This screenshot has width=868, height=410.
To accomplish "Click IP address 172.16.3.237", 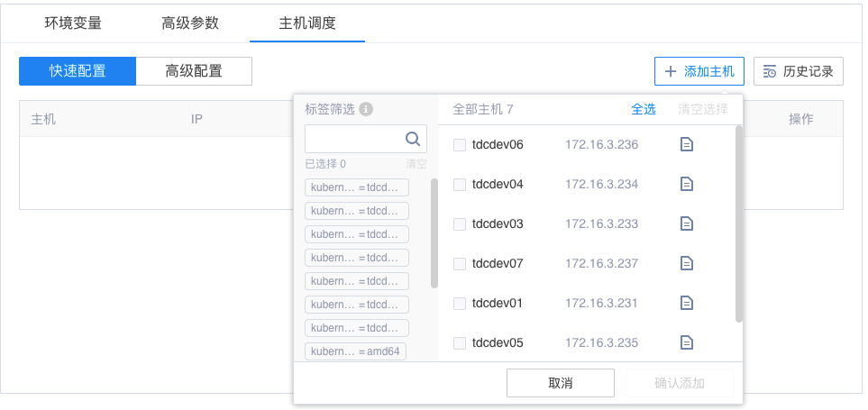I will 602,264.
